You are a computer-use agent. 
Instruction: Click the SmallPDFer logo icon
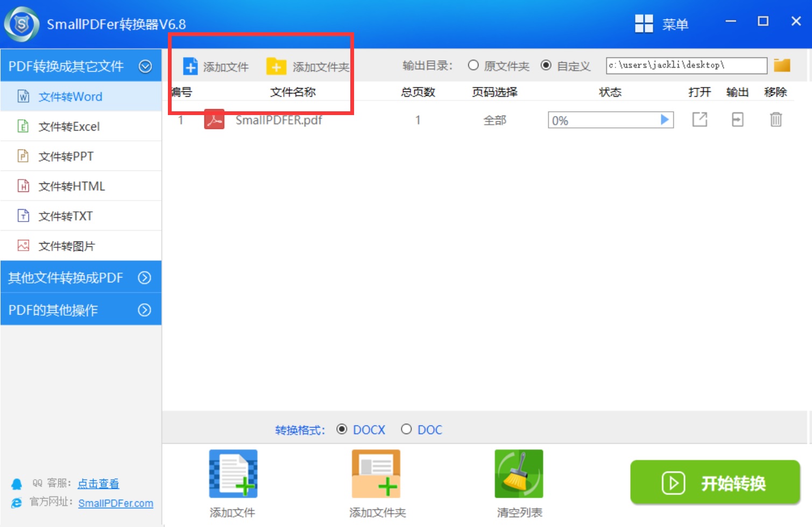(x=22, y=24)
